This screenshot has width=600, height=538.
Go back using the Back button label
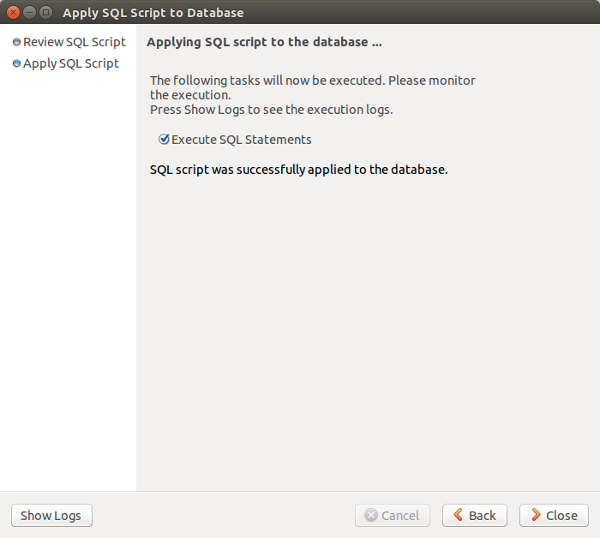tap(482, 516)
